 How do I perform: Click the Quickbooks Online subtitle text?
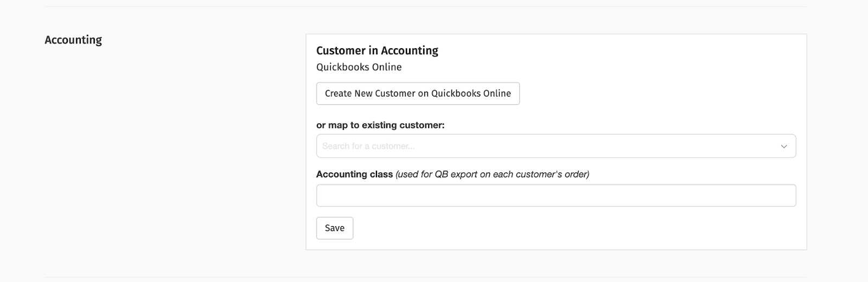pos(359,67)
